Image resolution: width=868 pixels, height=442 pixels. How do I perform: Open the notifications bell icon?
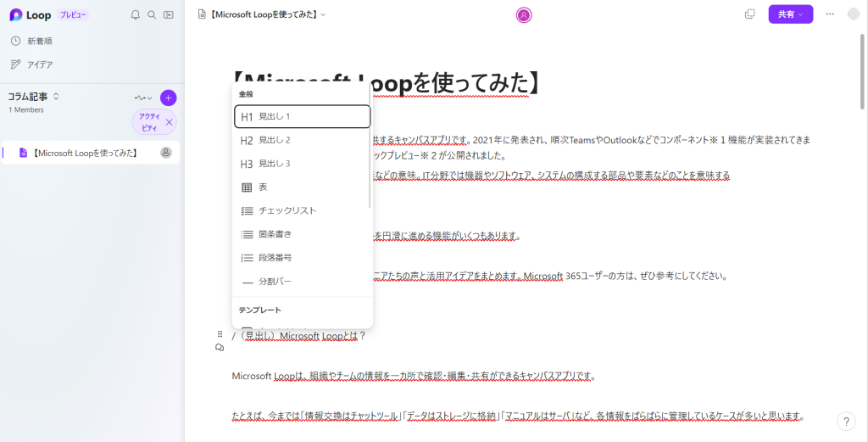(136, 14)
